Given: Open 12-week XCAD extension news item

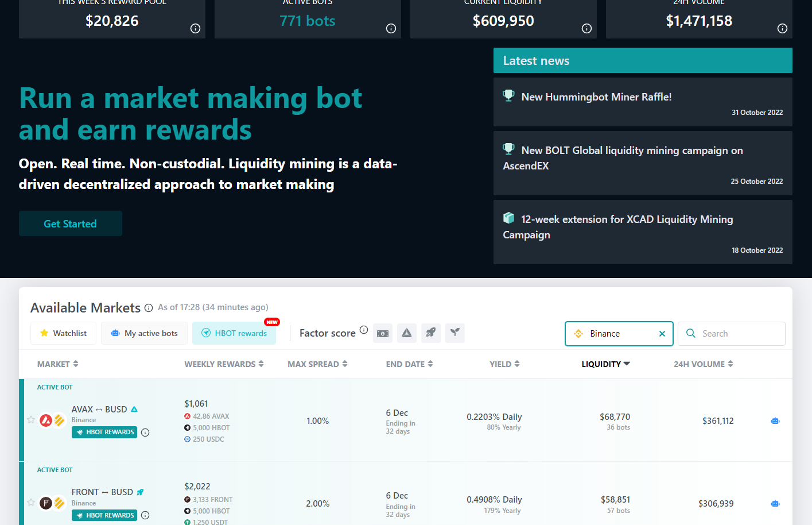Looking at the screenshot, I should pyautogui.click(x=643, y=232).
